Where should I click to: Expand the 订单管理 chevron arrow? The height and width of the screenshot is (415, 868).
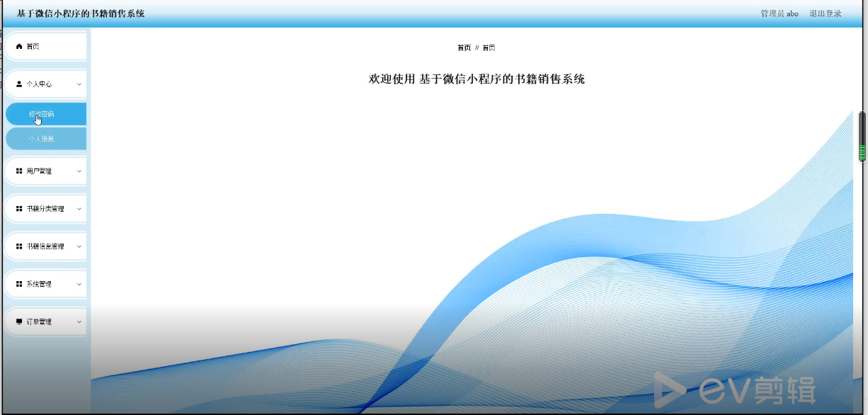[79, 322]
